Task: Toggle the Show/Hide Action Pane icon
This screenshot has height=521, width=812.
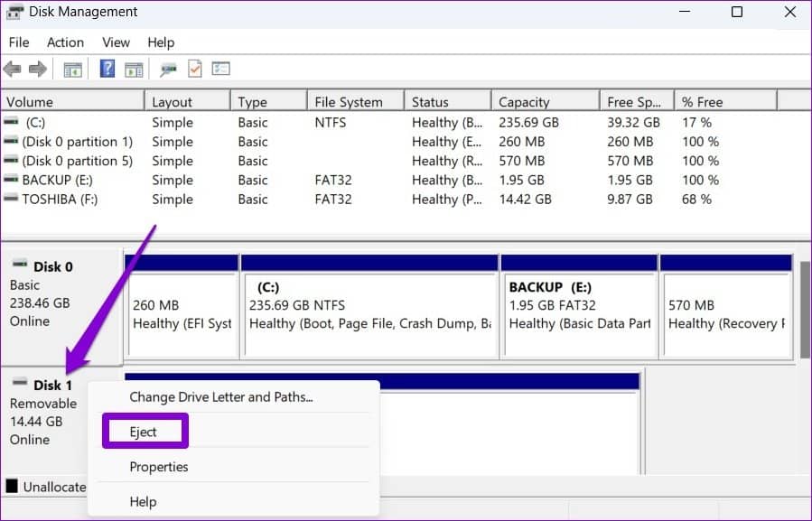Action: pos(134,69)
